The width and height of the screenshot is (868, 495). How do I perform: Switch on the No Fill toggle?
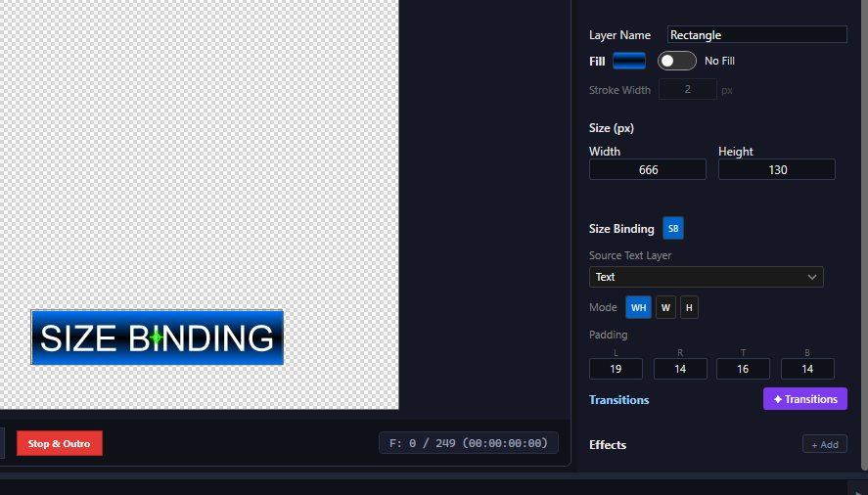[676, 61]
